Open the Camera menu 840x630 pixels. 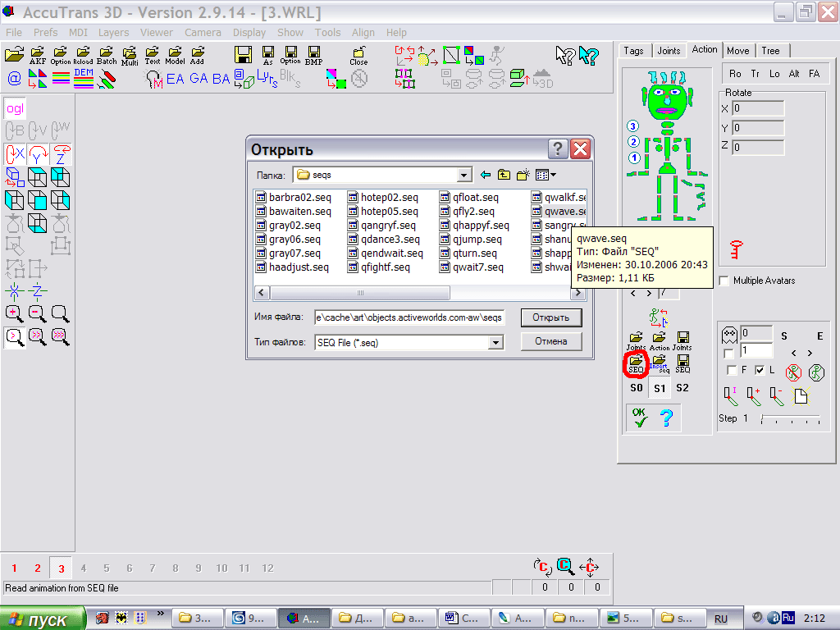pyautogui.click(x=203, y=33)
